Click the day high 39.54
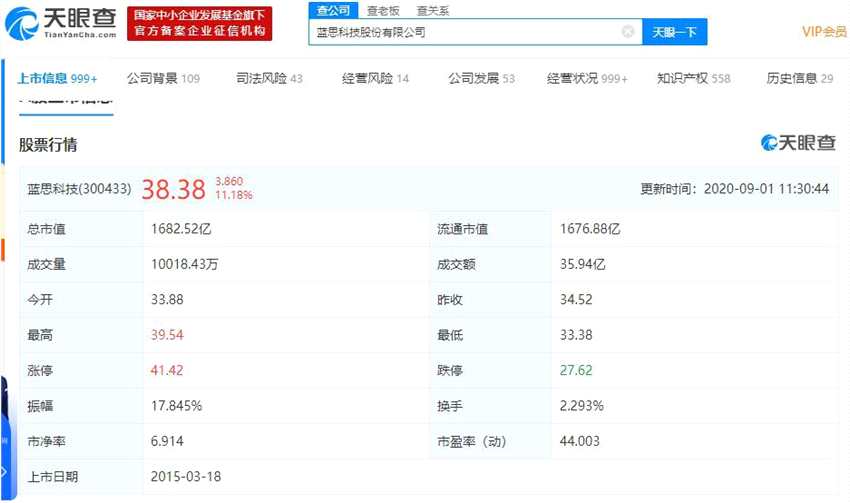 point(167,335)
